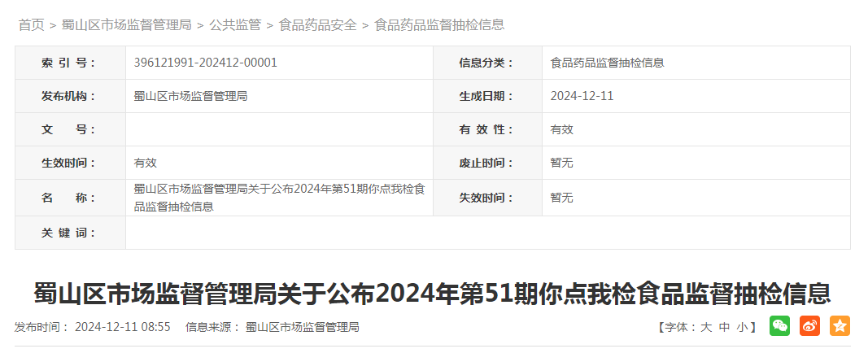Open 公共监管 breadcrumb link

235,25
